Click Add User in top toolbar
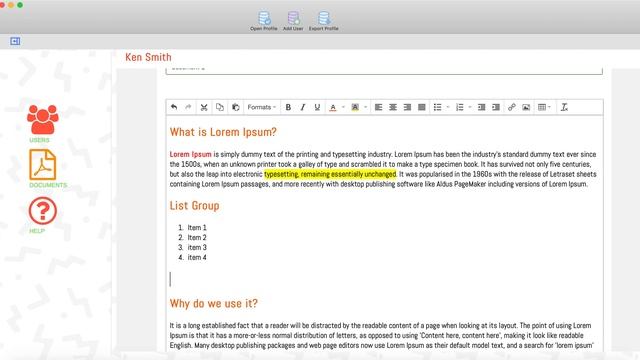Image resolution: width=640 pixels, height=360 pixels. (x=293, y=21)
